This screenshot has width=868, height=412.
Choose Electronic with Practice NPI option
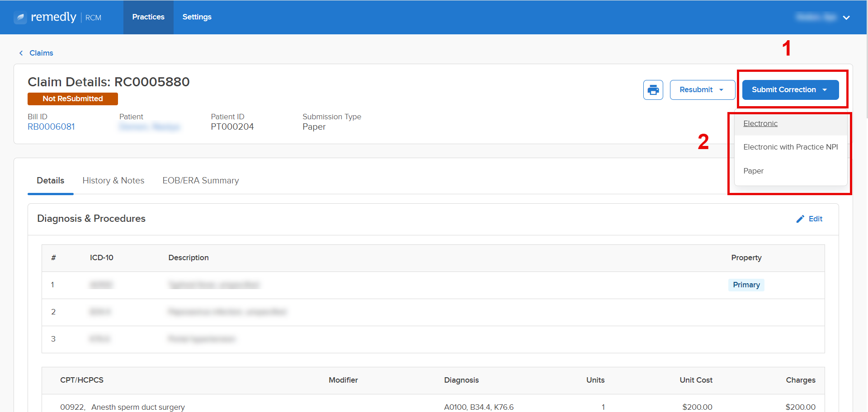pos(790,147)
